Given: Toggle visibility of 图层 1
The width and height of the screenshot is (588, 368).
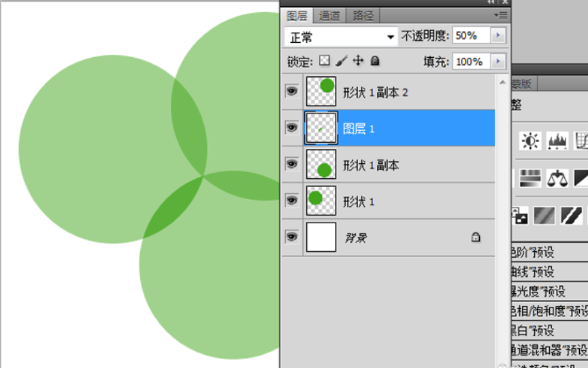Looking at the screenshot, I should (292, 127).
